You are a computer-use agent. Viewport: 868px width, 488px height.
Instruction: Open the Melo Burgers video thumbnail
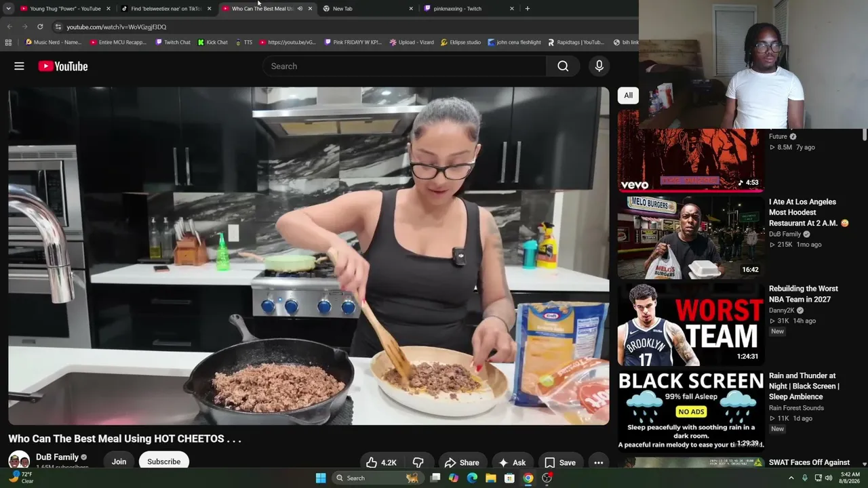[x=690, y=238]
